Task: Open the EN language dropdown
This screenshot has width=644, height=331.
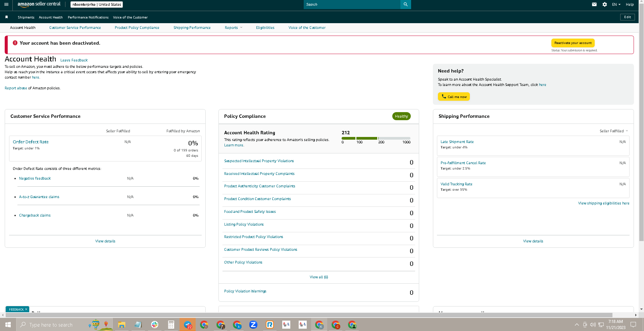Action: pos(616,4)
